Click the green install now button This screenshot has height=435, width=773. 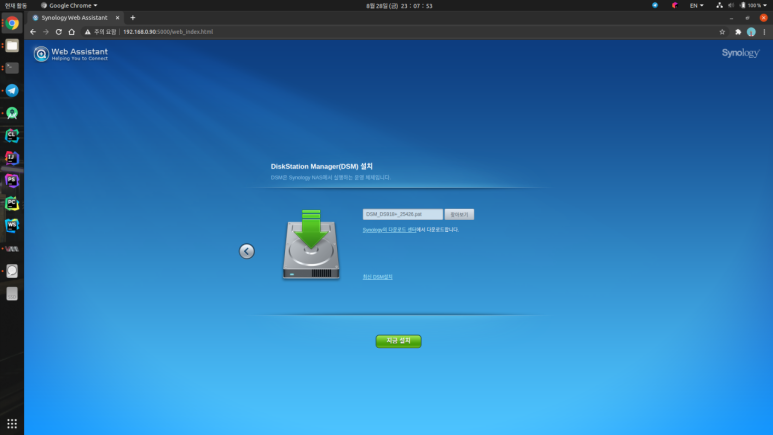tap(398, 341)
